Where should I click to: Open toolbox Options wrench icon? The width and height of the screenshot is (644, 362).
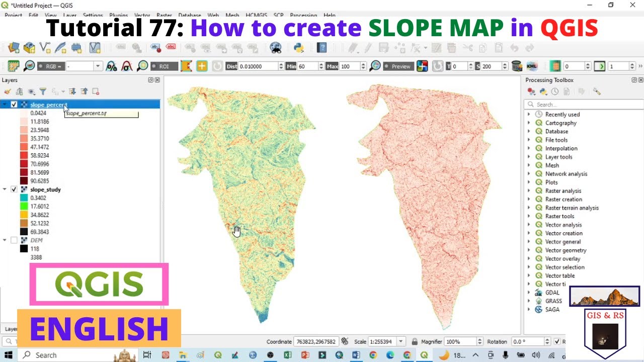click(x=597, y=92)
